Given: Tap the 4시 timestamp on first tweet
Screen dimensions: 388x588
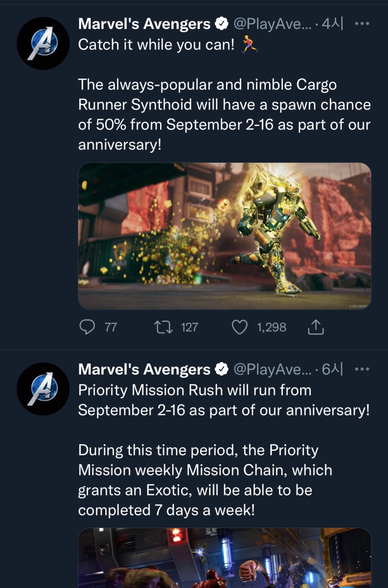Looking at the screenshot, I should (x=332, y=24).
